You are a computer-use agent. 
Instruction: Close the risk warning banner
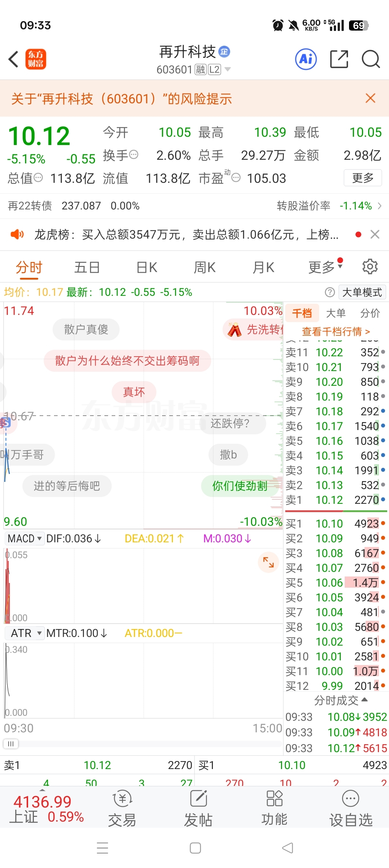coord(370,98)
